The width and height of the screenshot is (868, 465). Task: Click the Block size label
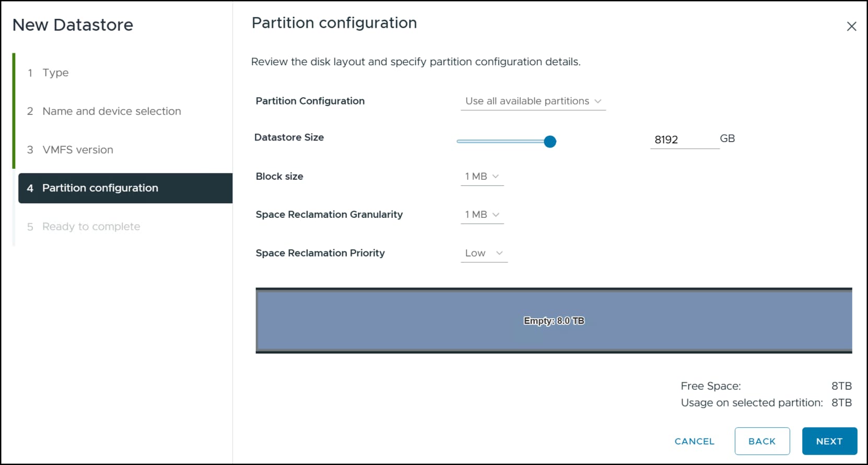click(x=279, y=177)
